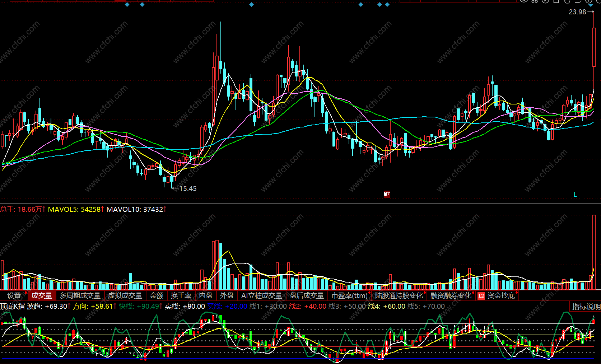Select the 市盈率(ttm) tab

click(x=349, y=295)
